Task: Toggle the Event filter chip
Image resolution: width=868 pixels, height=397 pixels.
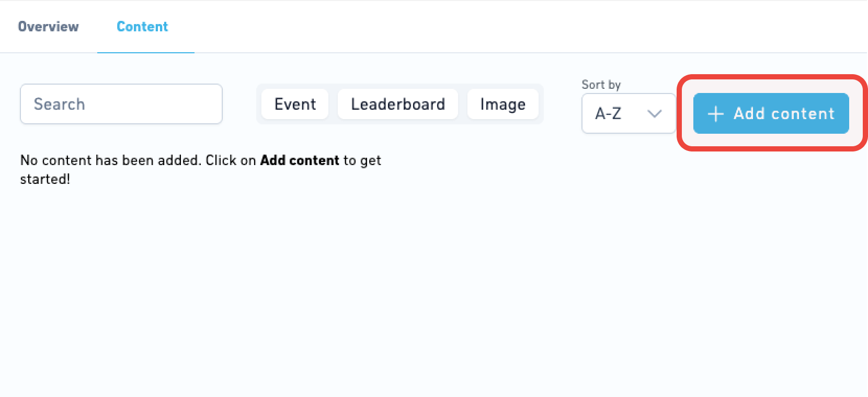Action: pos(295,104)
